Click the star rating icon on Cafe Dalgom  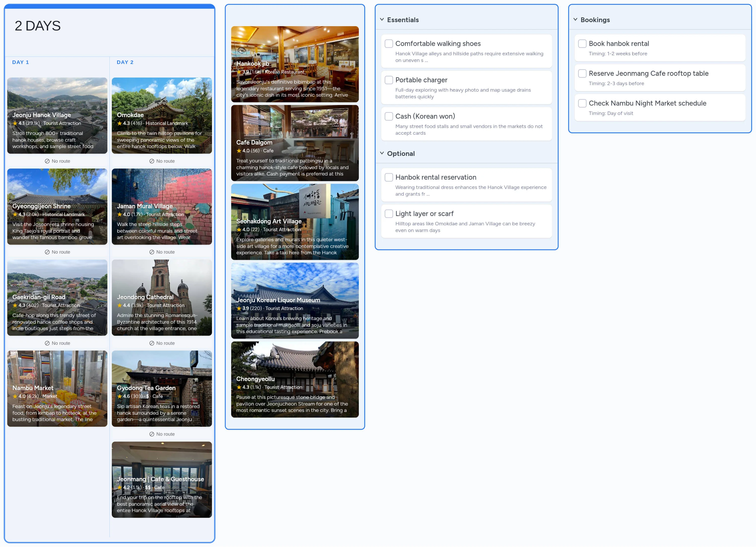click(239, 151)
